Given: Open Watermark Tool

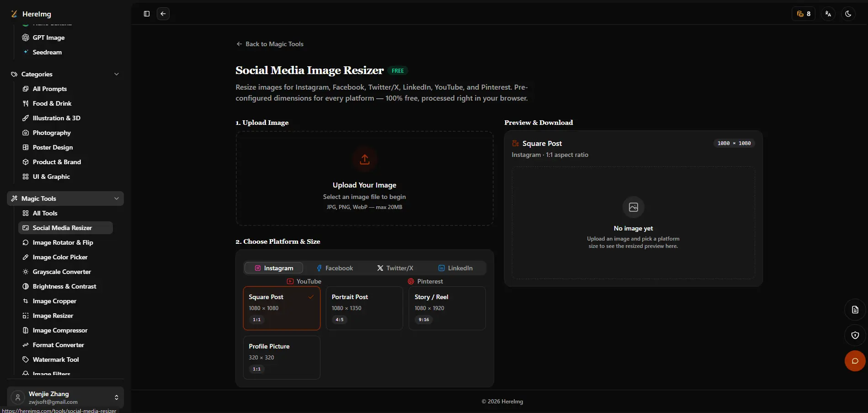Looking at the screenshot, I should click(x=65, y=359).
